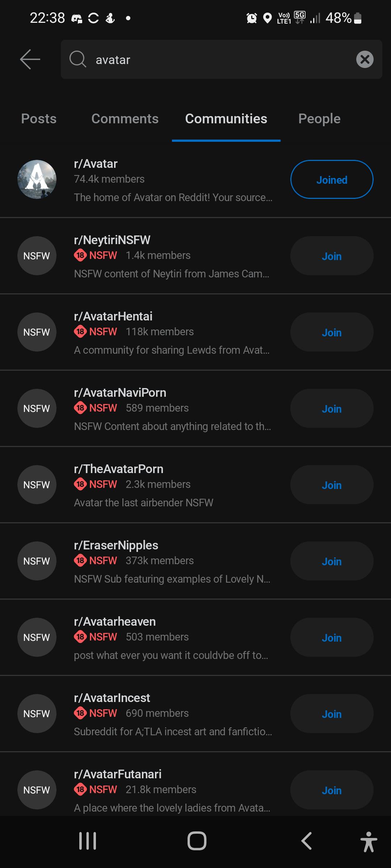Open the Comments tab
Viewport: 391px width, 868px height.
125,119
